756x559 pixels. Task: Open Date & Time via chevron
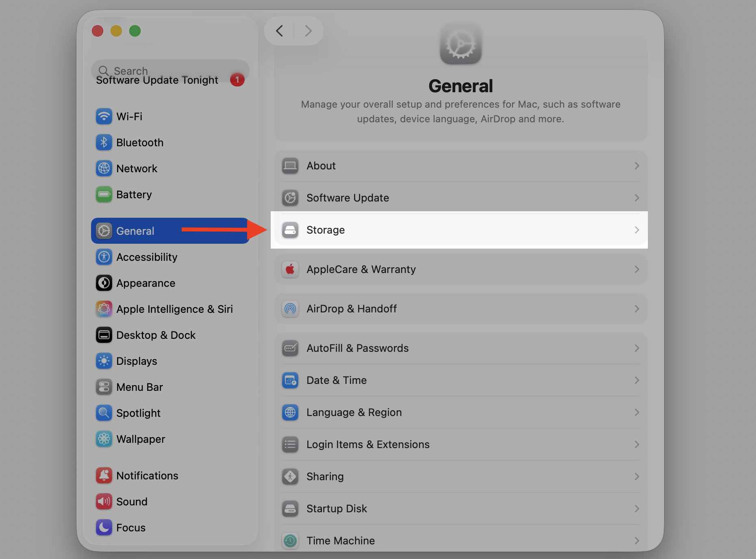pyautogui.click(x=637, y=380)
